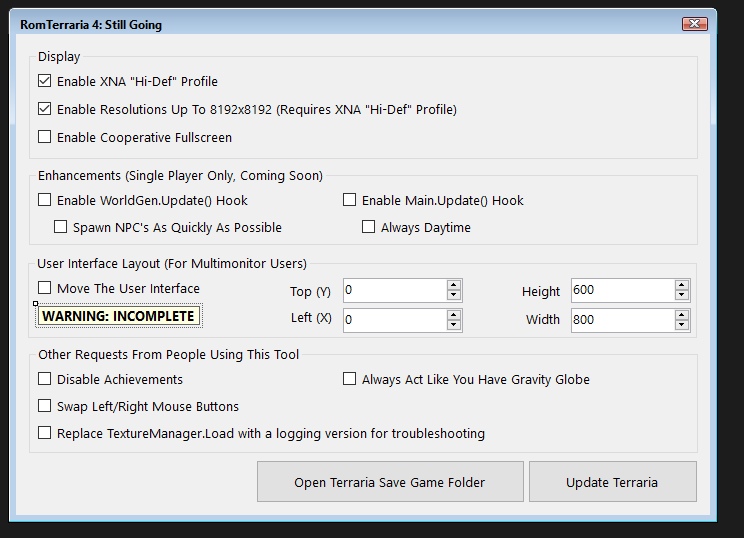Click the Top (Y) label
Screen dimensions: 744x538
[x=310, y=291]
